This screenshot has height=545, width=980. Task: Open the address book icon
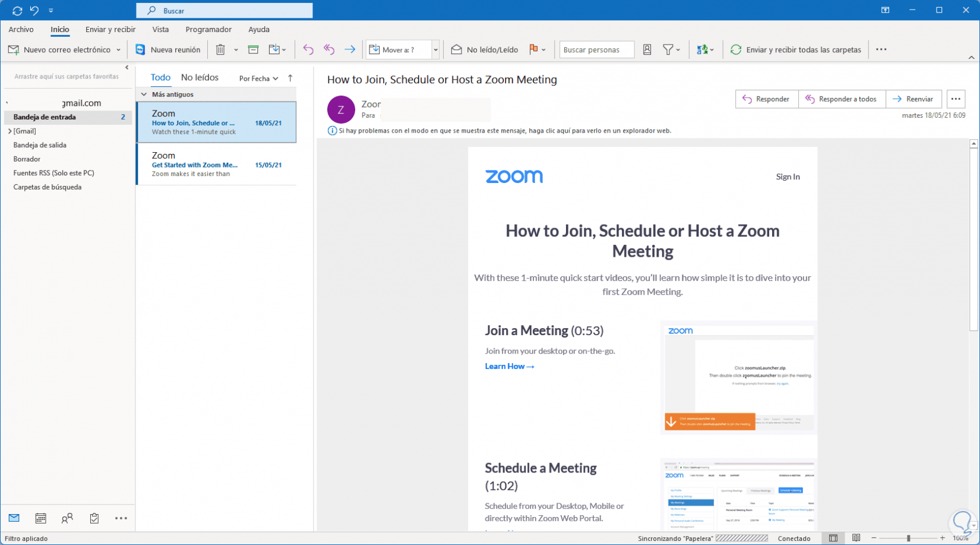[647, 50]
